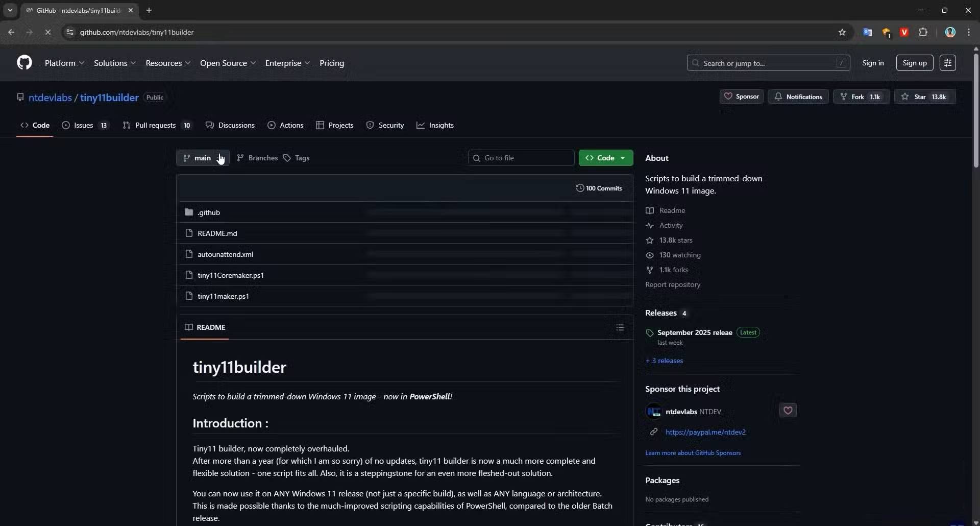Click the sponsor heart button for ntdevlabs
The width and height of the screenshot is (980, 526).
coord(788,411)
